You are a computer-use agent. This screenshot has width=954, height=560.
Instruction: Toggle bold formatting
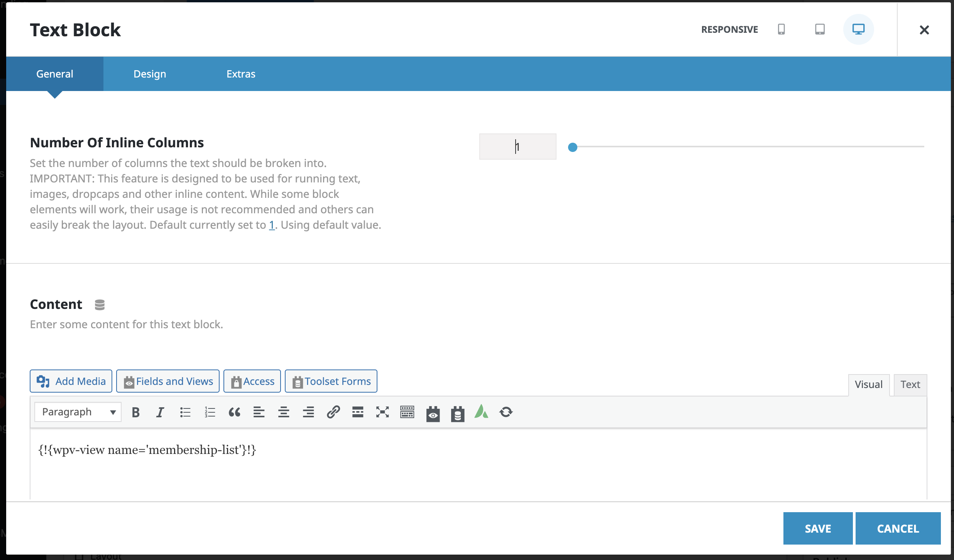click(135, 412)
